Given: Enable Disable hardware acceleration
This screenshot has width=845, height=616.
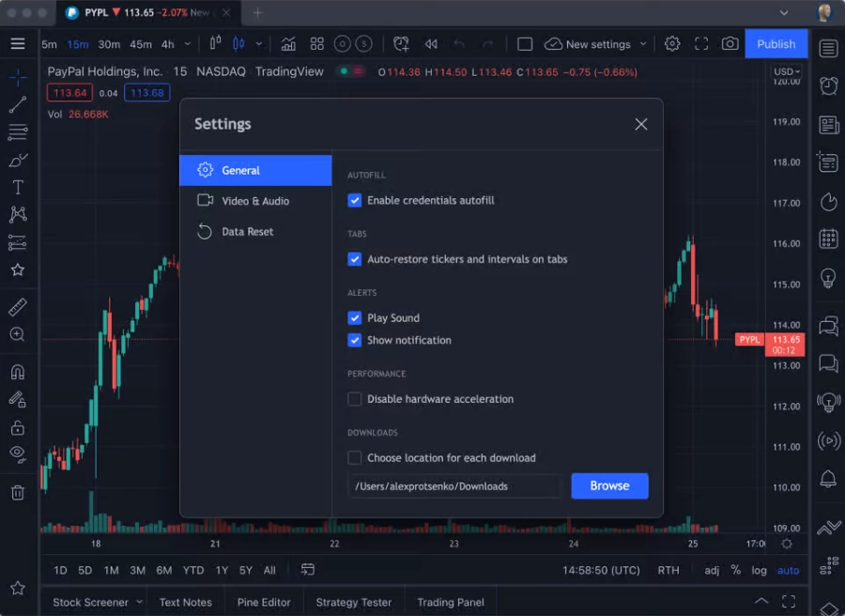Looking at the screenshot, I should click(x=354, y=399).
